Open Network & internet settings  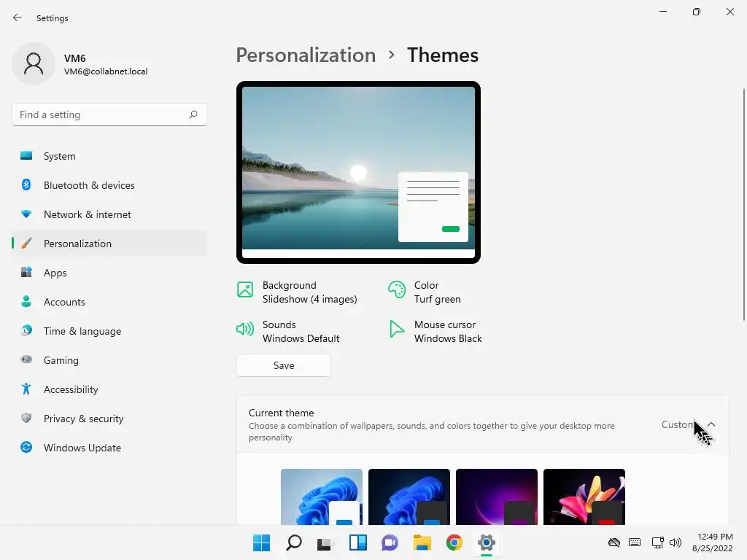coord(109,214)
